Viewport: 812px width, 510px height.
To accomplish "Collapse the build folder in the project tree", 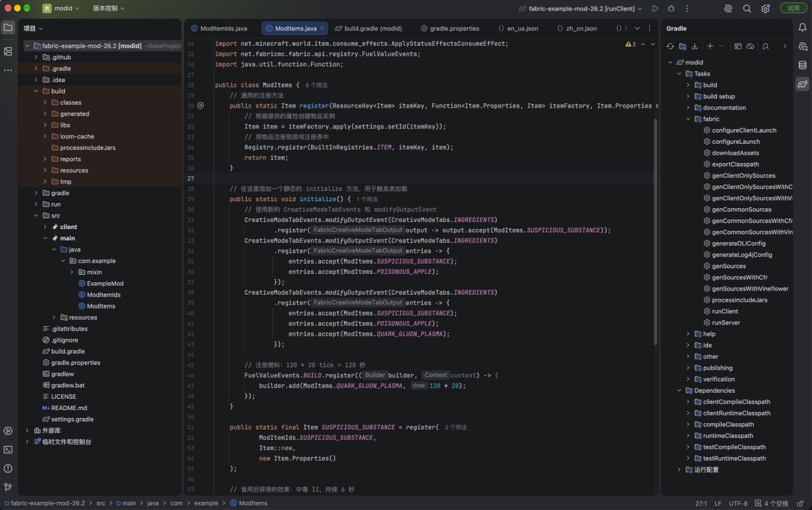I will coord(36,91).
